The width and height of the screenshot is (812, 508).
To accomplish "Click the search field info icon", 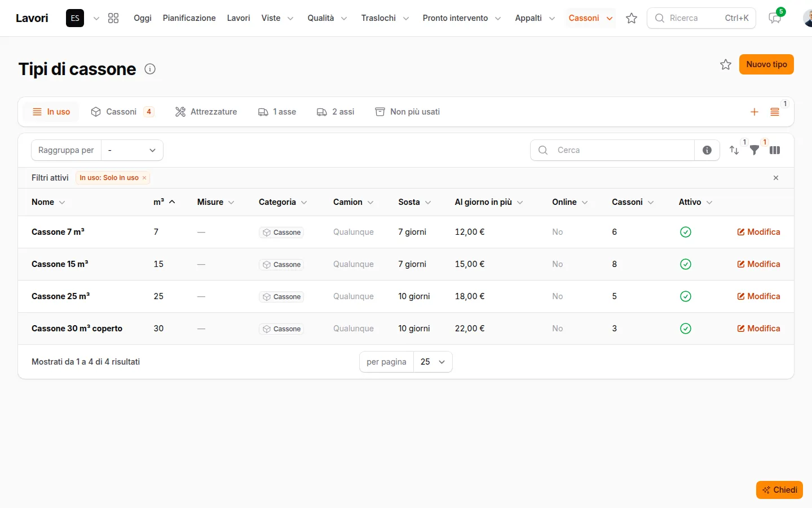I will coord(707,150).
